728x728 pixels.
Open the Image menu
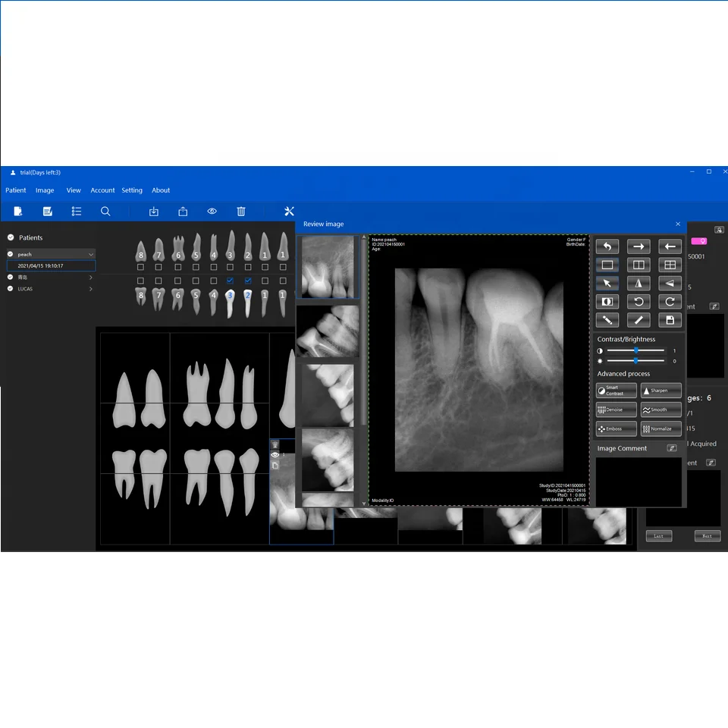(45, 190)
